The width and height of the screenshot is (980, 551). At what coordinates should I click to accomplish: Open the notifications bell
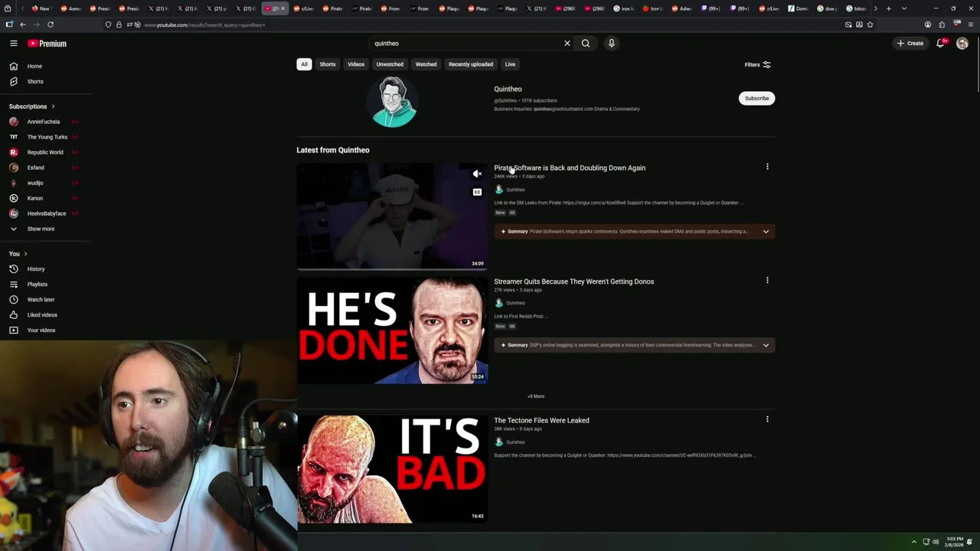941,44
